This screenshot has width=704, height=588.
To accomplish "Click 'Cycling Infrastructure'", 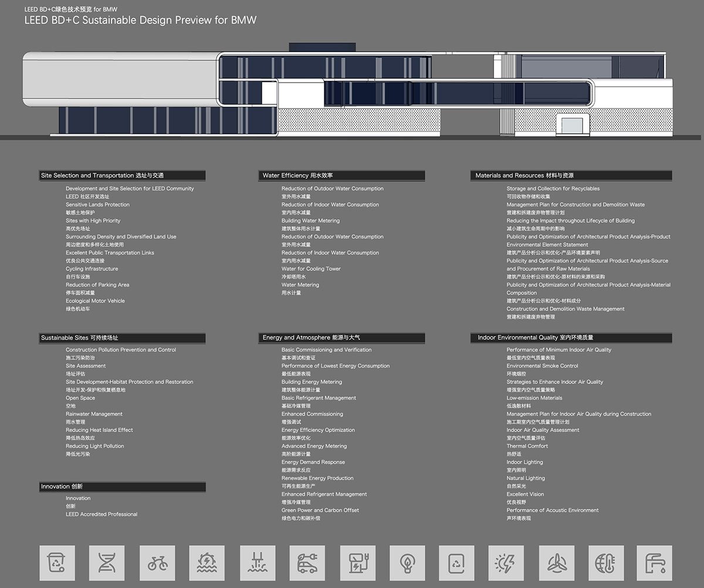I will 92,268.
